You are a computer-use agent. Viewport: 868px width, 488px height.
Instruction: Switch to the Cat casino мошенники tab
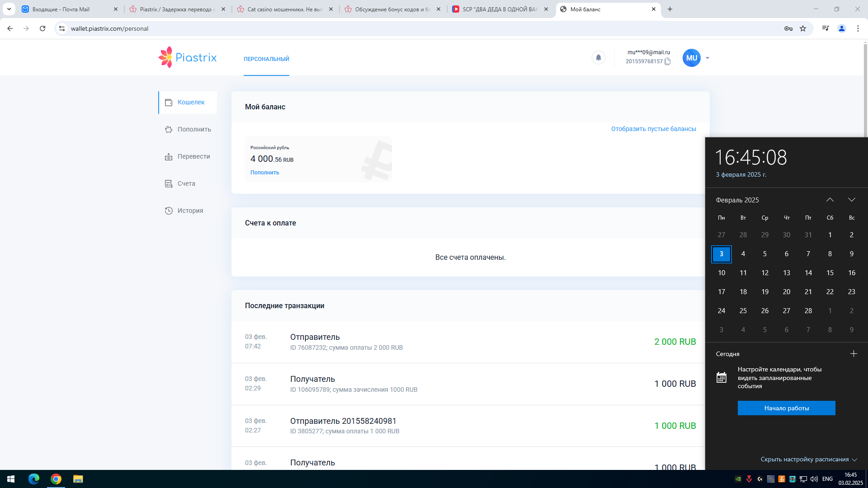click(285, 9)
